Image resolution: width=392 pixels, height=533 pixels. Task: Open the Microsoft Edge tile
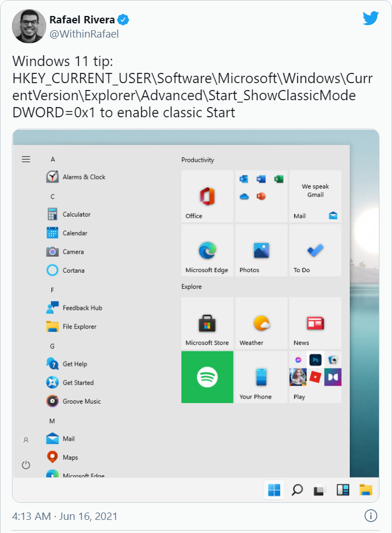(207, 251)
